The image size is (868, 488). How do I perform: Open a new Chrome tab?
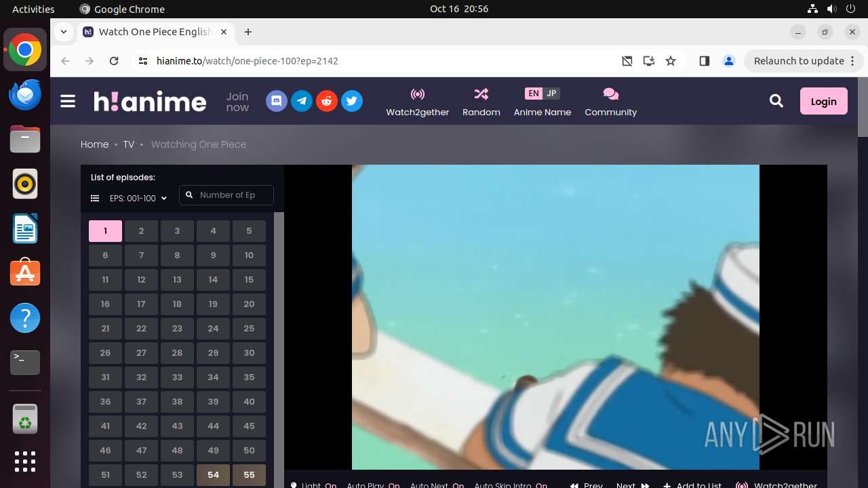[x=248, y=32]
